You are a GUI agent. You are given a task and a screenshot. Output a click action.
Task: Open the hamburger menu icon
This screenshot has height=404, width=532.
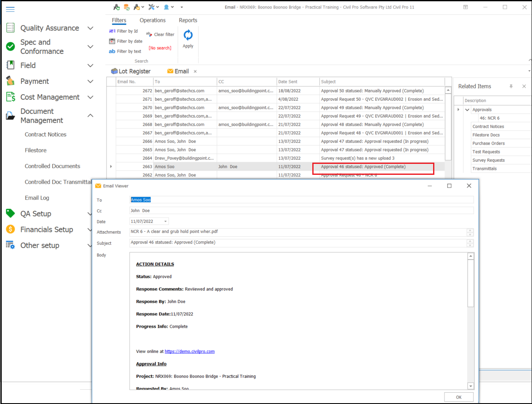[11, 9]
